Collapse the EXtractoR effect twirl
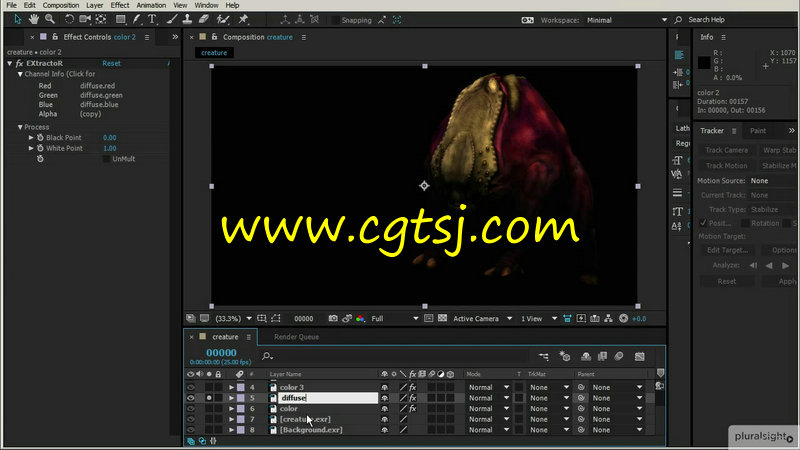The width and height of the screenshot is (800, 450). point(10,64)
